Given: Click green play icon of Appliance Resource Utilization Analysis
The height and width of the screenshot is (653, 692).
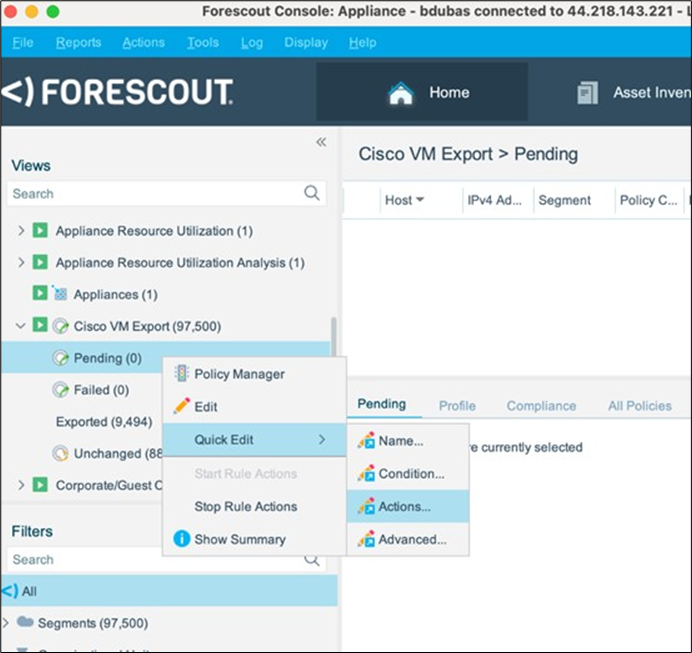Looking at the screenshot, I should pos(40,262).
